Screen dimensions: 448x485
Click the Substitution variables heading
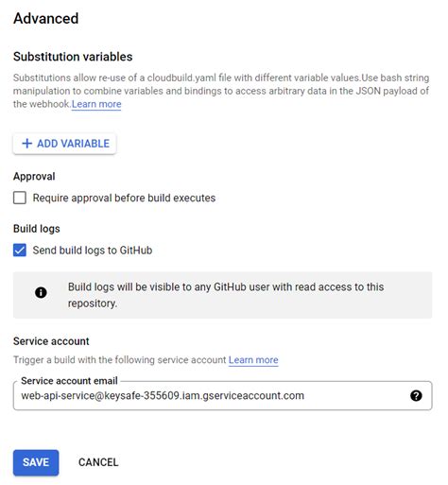73,57
